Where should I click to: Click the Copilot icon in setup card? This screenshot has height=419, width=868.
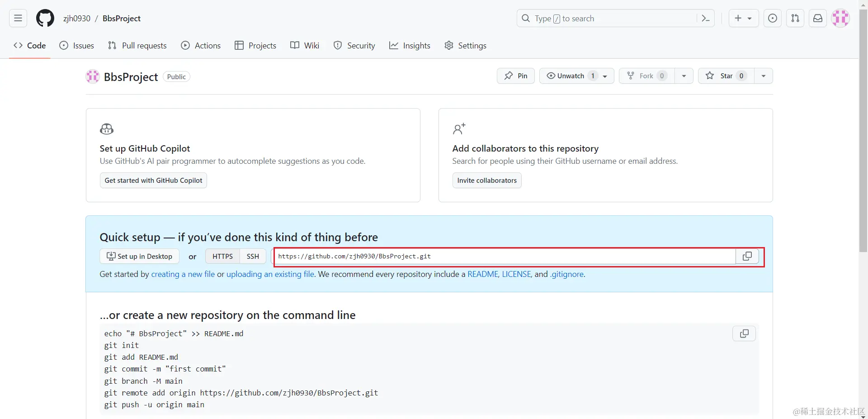[x=107, y=129]
